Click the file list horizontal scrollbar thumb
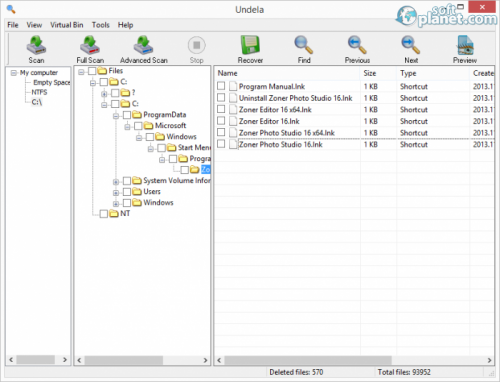 [x=308, y=360]
